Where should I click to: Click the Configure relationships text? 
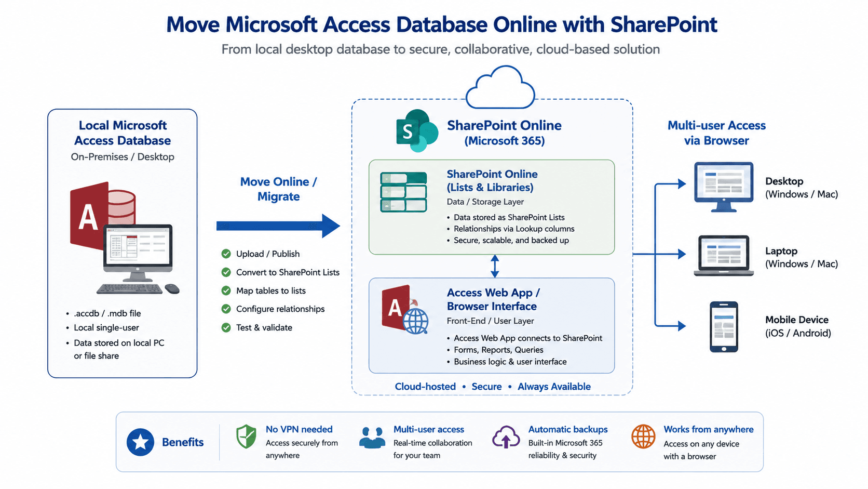tap(280, 309)
